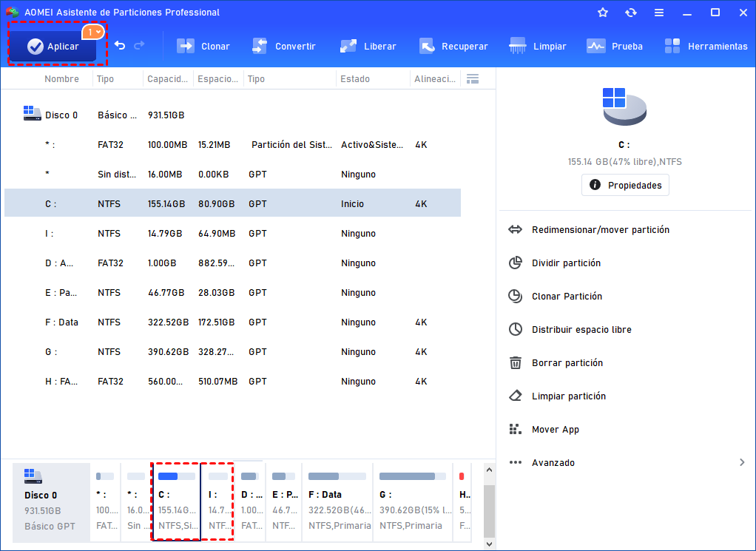Open the hamburger menu in title bar
Viewport: 756px width, 551px height.
click(x=658, y=13)
